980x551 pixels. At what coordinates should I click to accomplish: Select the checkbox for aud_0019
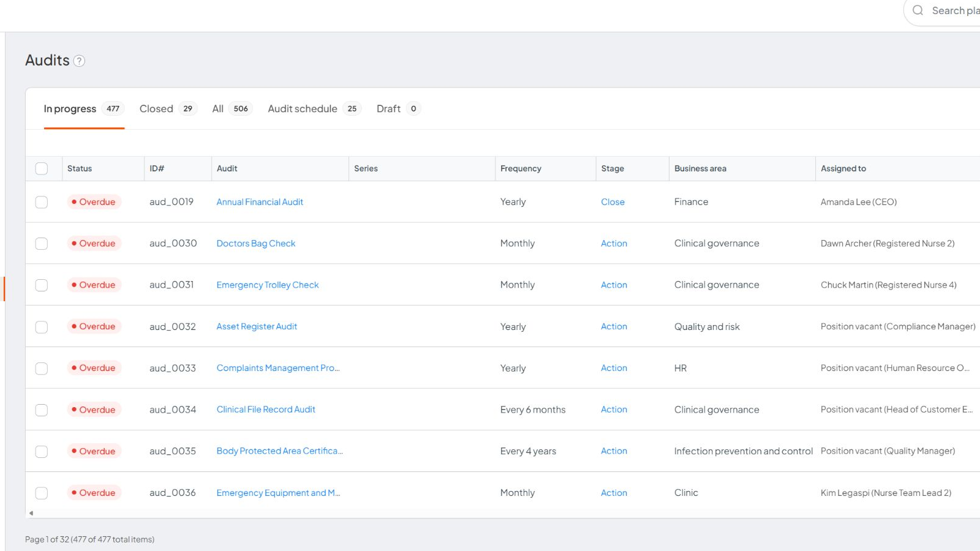[x=42, y=202]
